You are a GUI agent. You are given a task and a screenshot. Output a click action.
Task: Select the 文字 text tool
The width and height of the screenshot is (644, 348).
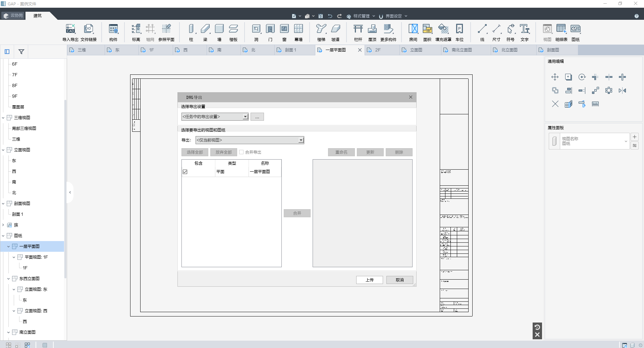525,33
